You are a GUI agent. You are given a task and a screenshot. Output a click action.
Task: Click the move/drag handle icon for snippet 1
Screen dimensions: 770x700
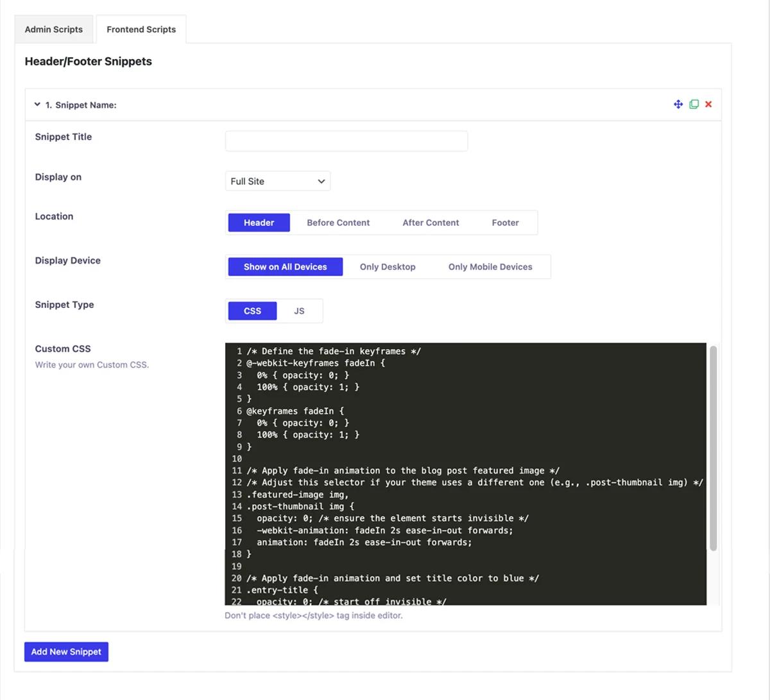678,104
